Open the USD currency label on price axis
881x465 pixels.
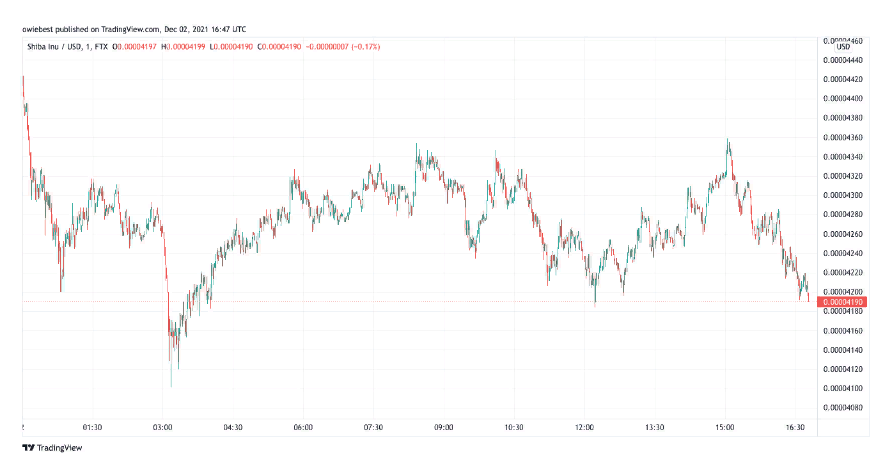click(x=842, y=46)
